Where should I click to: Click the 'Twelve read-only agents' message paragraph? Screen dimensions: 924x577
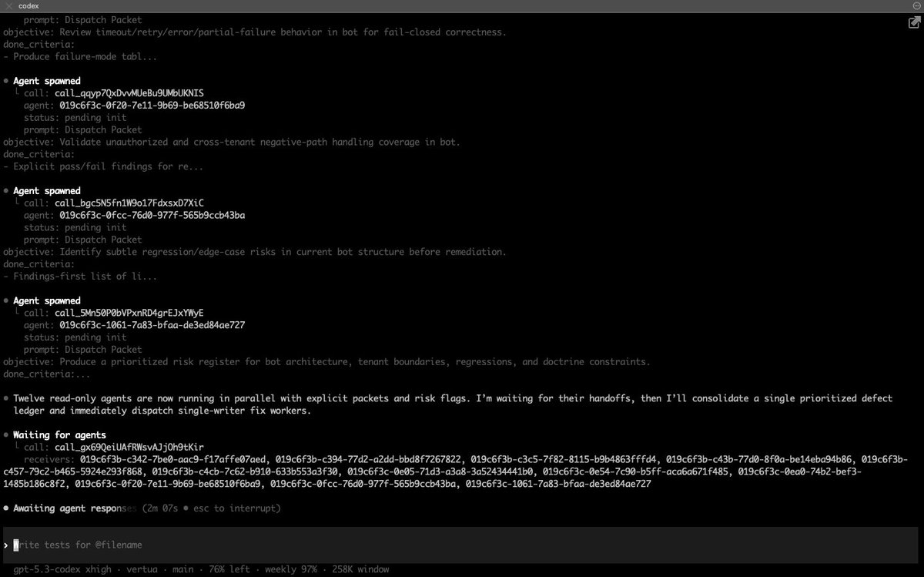tap(453, 404)
